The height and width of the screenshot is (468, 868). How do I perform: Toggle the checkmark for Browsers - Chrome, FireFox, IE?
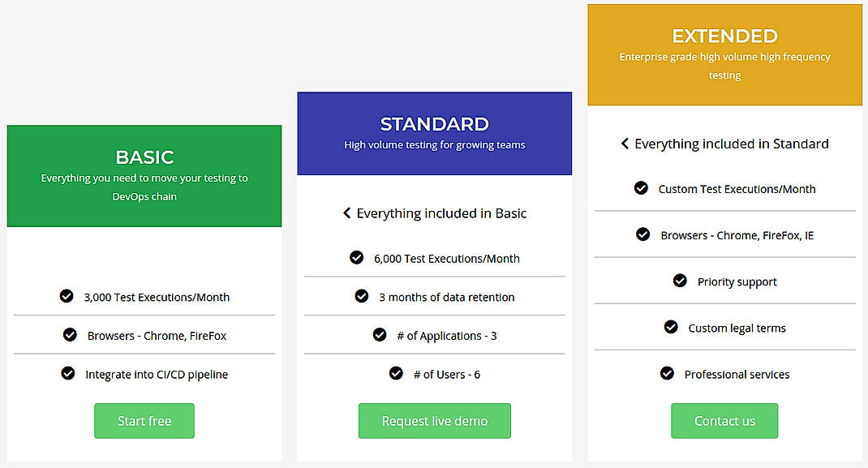(x=642, y=234)
